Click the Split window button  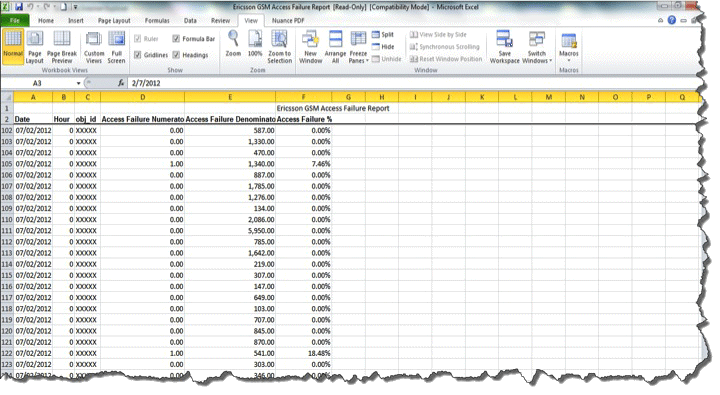[383, 34]
